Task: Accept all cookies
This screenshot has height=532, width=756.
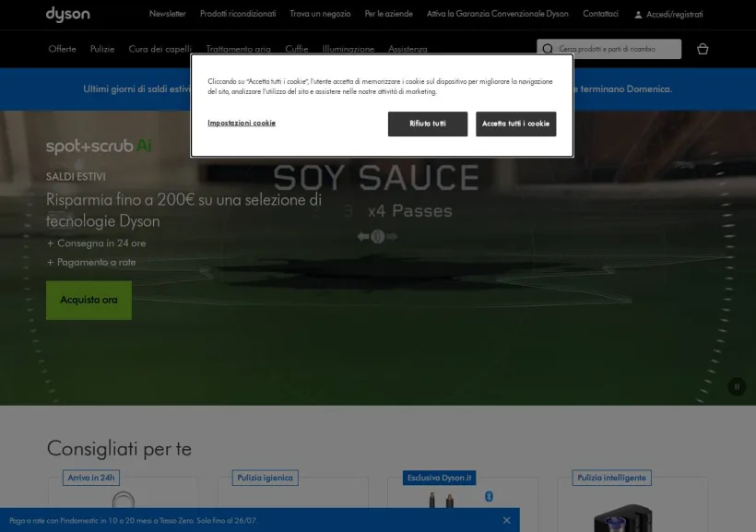Action: pyautogui.click(x=516, y=124)
